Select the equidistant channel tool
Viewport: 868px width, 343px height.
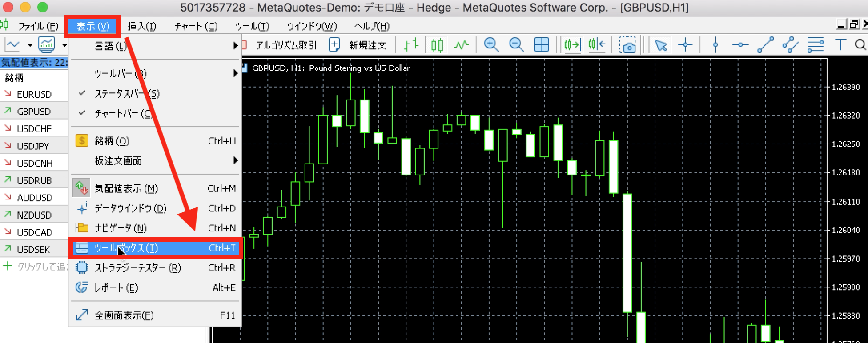tap(791, 45)
